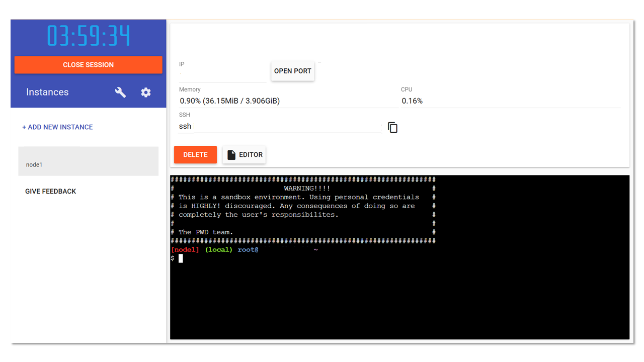The image size is (644, 362).
Task: Click the CPU usage value field
Action: [510, 101]
